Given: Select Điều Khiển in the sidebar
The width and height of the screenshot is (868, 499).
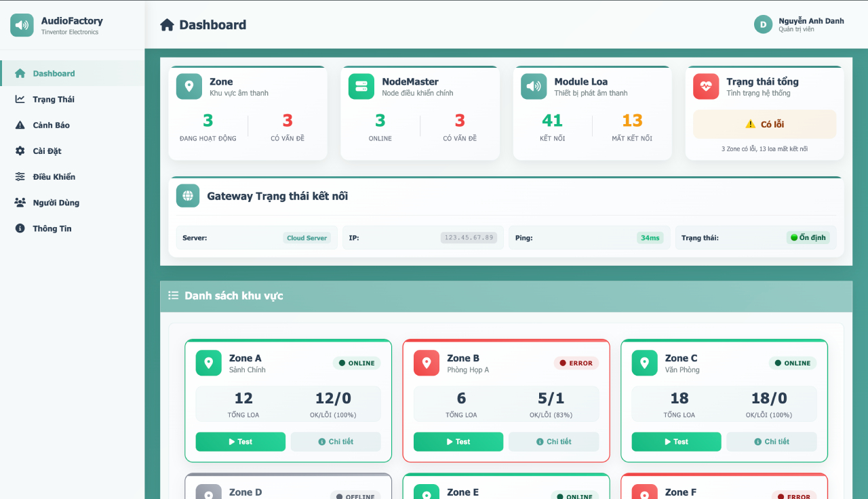Looking at the screenshot, I should [x=54, y=177].
